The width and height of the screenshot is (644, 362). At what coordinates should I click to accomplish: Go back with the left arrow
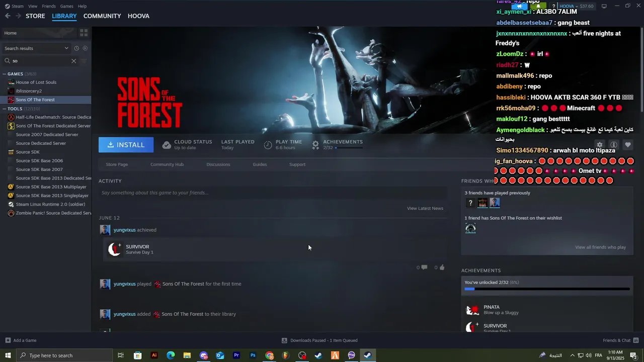pos(8,16)
